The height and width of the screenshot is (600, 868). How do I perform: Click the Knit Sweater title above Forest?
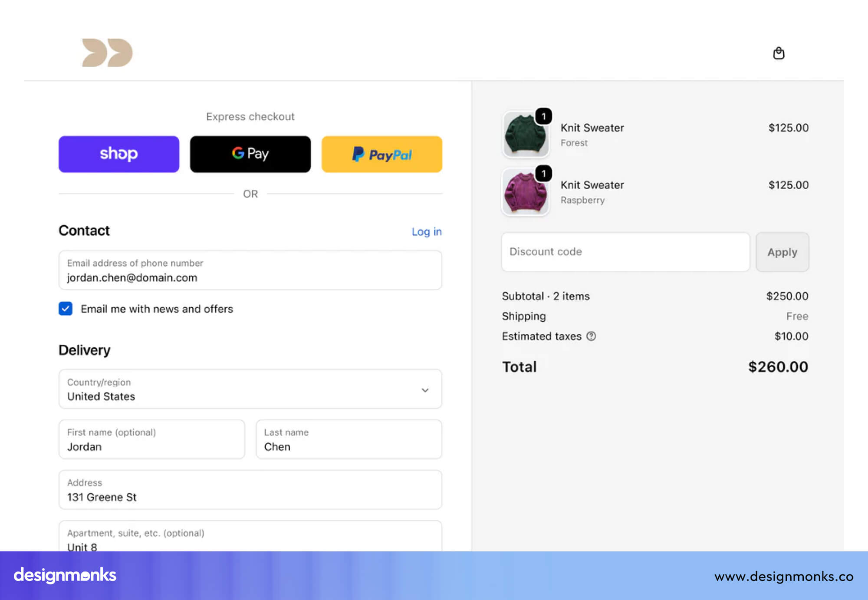592,128
